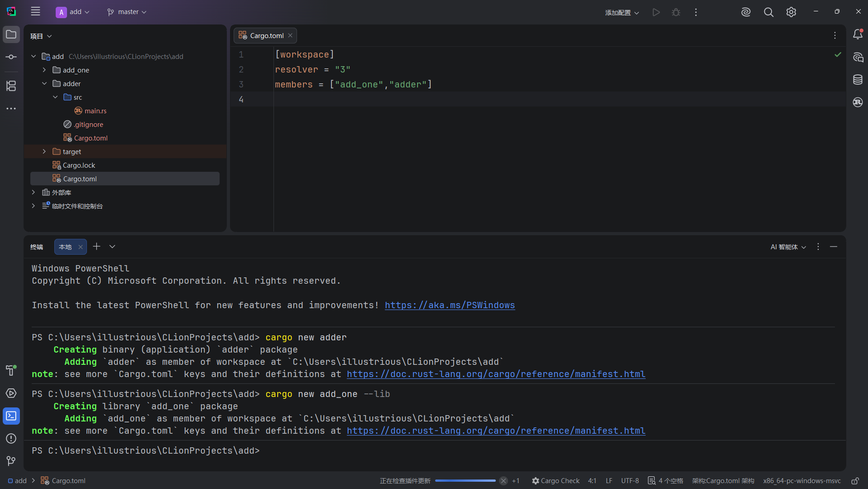This screenshot has width=868, height=489.
Task: Click the 4 spaces indent widget
Action: [666, 481]
